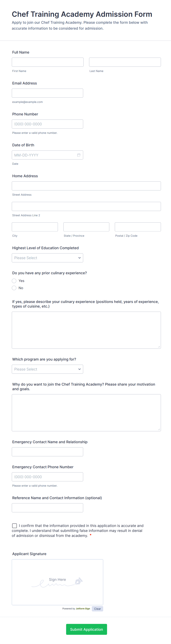Select Yes for prior culinary experience

(14, 281)
